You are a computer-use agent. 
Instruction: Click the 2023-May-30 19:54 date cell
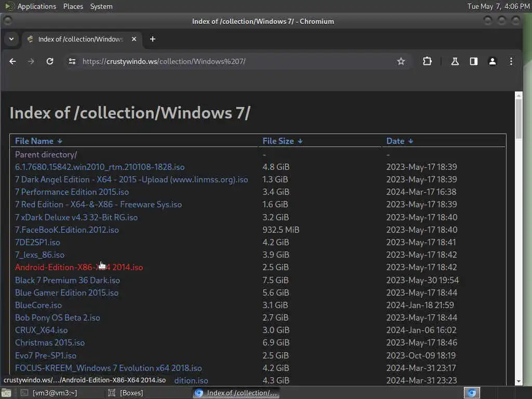pos(422,280)
